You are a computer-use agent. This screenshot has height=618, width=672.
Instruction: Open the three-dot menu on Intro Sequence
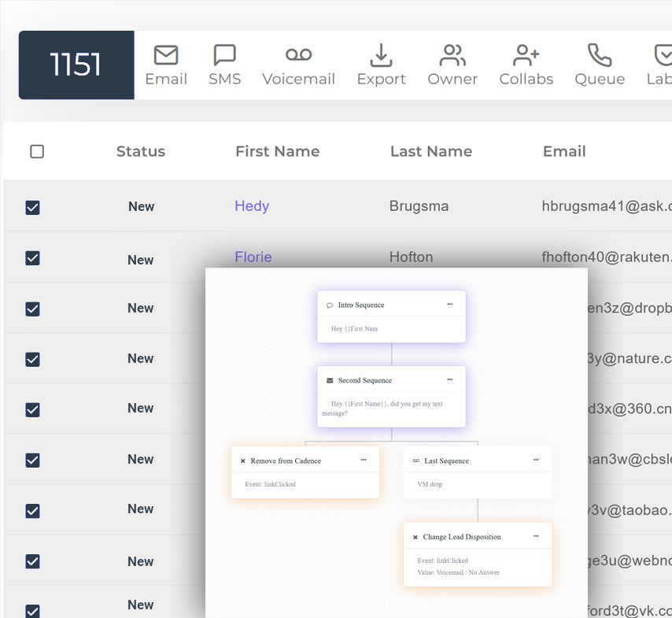[449, 304]
